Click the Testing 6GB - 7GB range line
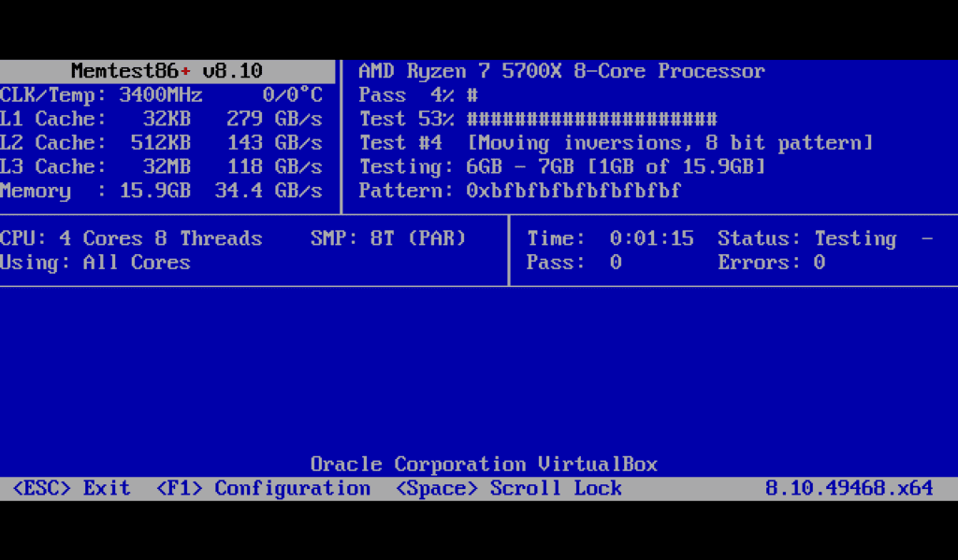The image size is (958, 560). [x=562, y=166]
